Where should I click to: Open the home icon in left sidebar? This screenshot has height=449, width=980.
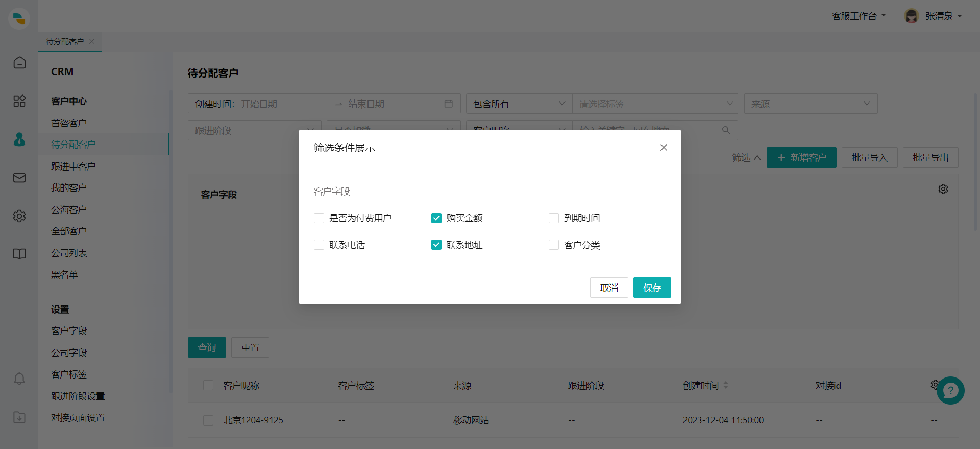click(19, 62)
